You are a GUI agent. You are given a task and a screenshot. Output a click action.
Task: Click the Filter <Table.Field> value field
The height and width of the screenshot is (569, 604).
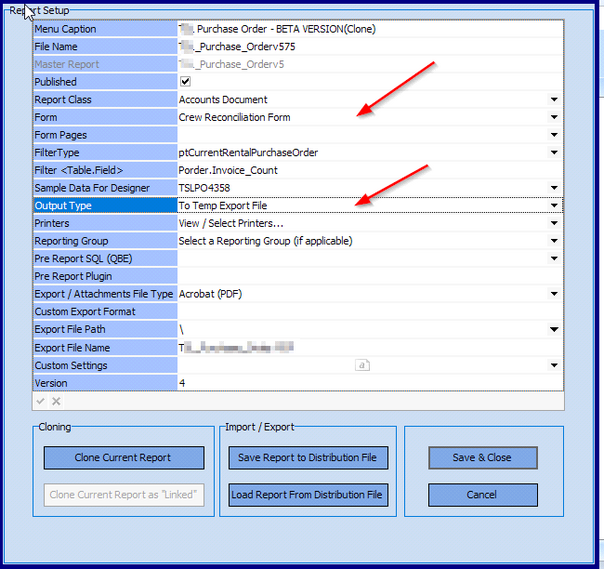[x=365, y=170]
